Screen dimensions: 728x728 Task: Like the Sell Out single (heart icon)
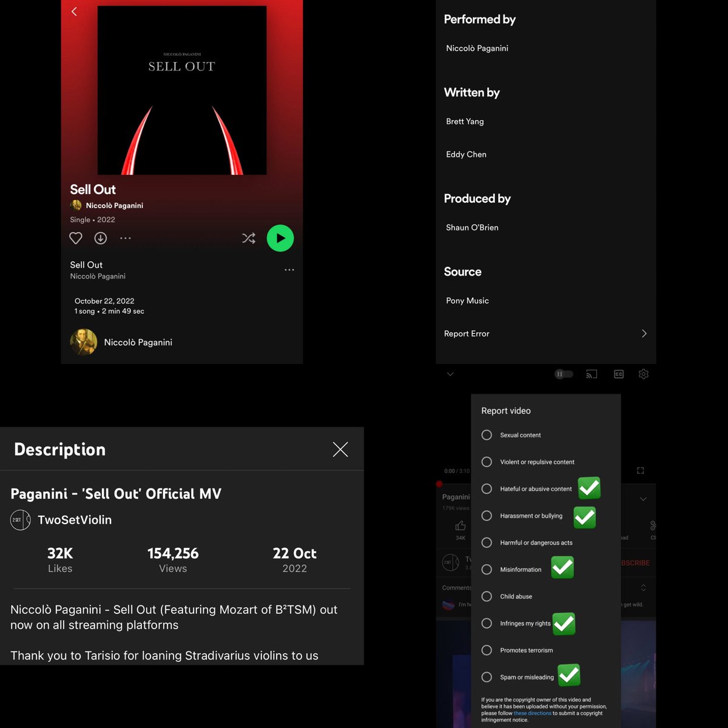point(76,238)
